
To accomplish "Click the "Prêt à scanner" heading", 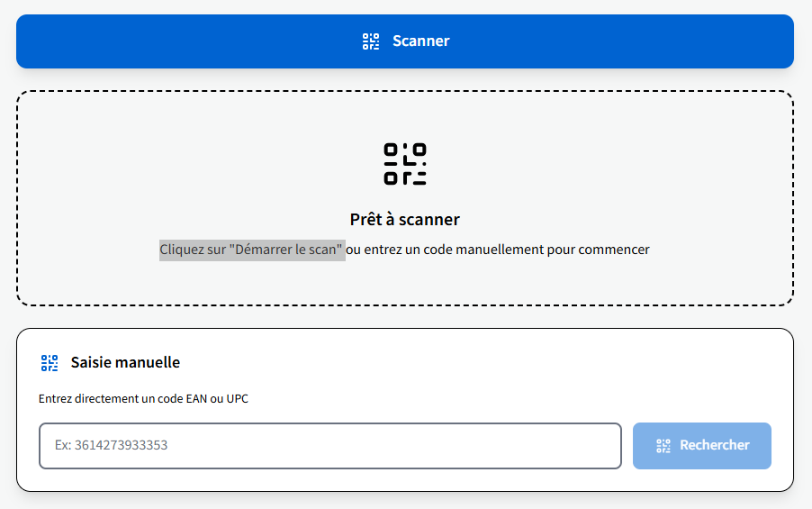I will click(x=405, y=219).
